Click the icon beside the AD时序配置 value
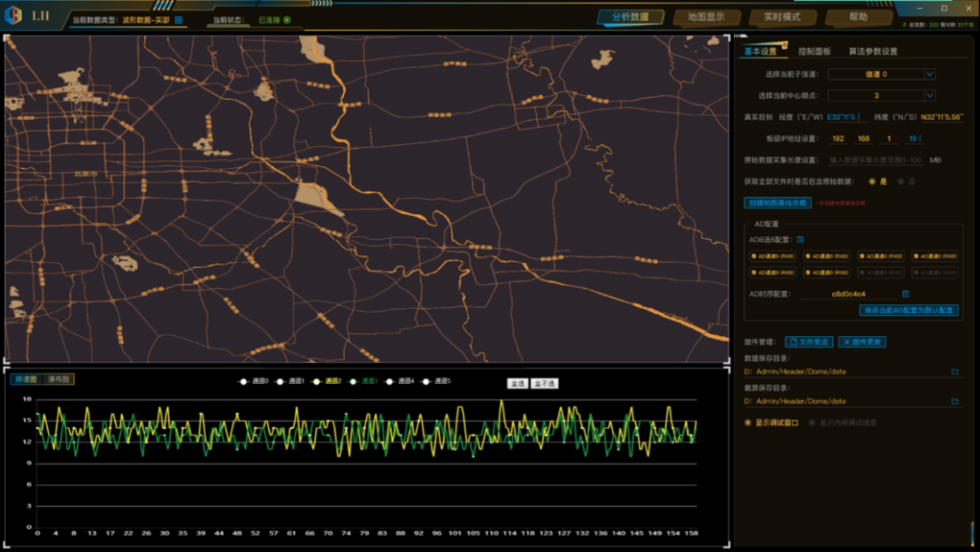The width and height of the screenshot is (980, 552). pos(906,294)
